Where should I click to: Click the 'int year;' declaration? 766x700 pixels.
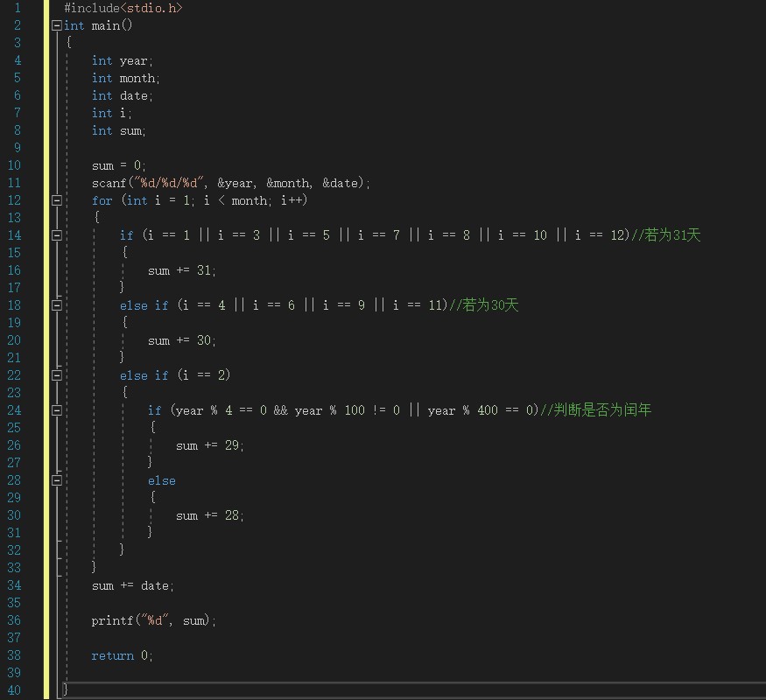coord(123,61)
